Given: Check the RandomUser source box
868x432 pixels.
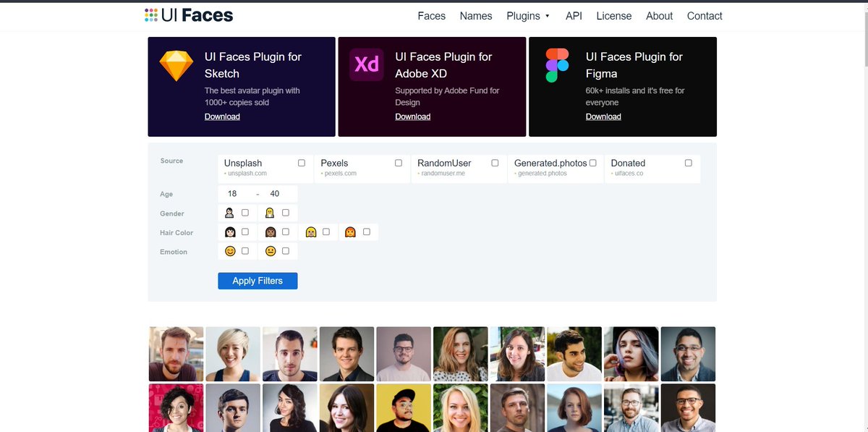Looking at the screenshot, I should tap(495, 163).
